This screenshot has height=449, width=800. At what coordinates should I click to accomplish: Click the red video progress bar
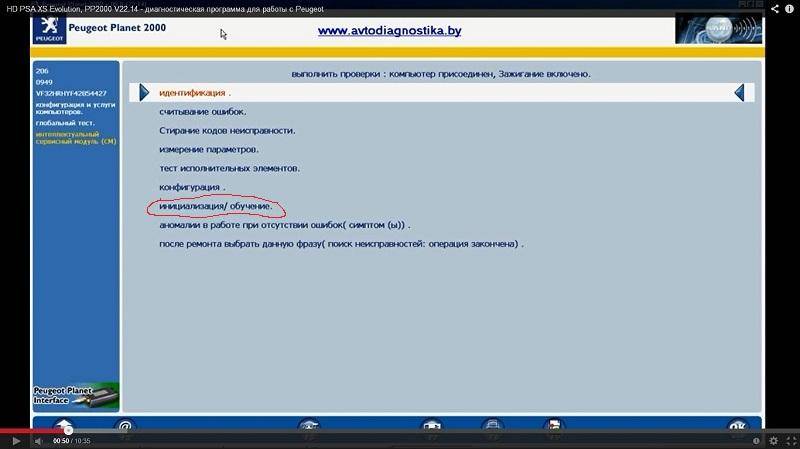(30, 430)
